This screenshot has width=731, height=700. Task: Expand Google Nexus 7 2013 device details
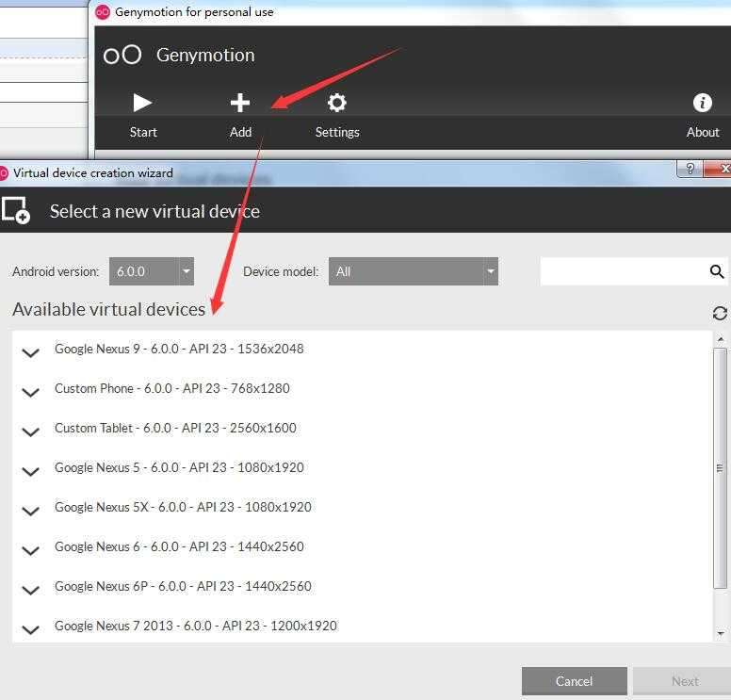(31, 630)
